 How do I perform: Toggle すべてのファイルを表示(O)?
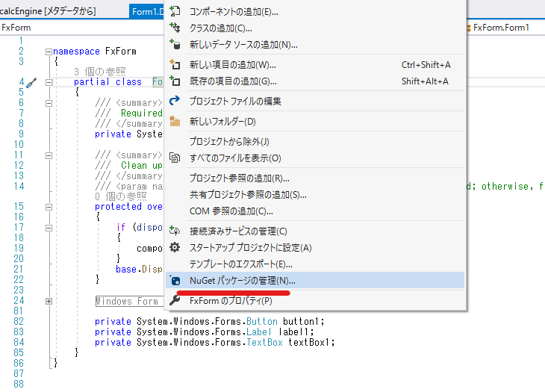[x=315, y=158]
